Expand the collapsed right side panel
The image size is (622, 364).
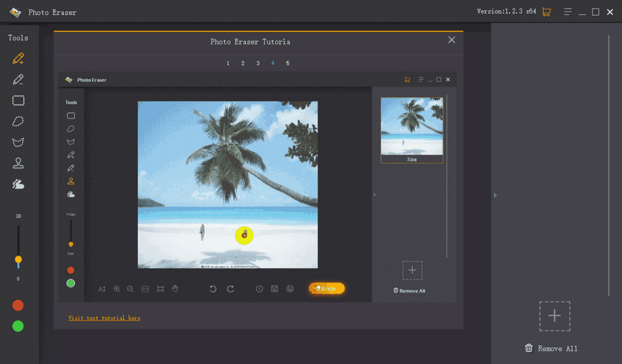coord(495,195)
